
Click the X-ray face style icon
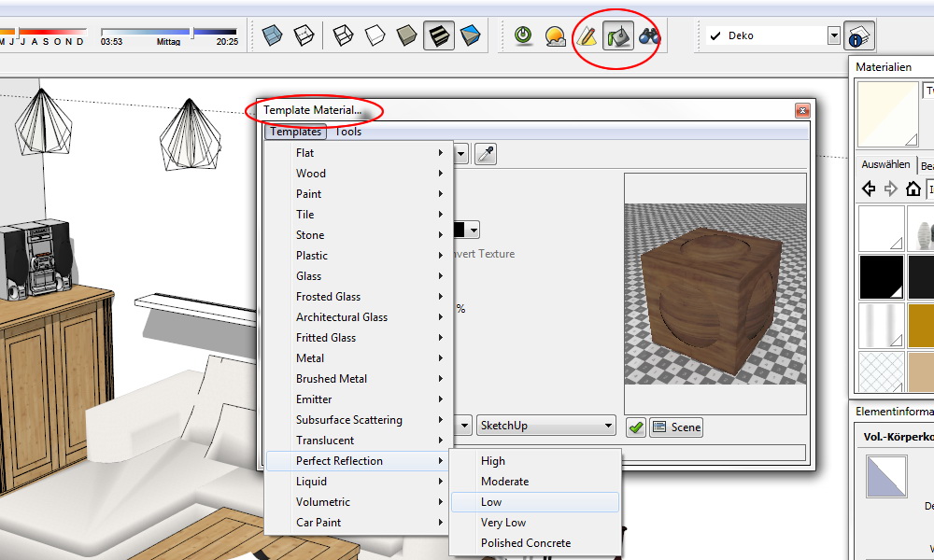(271, 36)
